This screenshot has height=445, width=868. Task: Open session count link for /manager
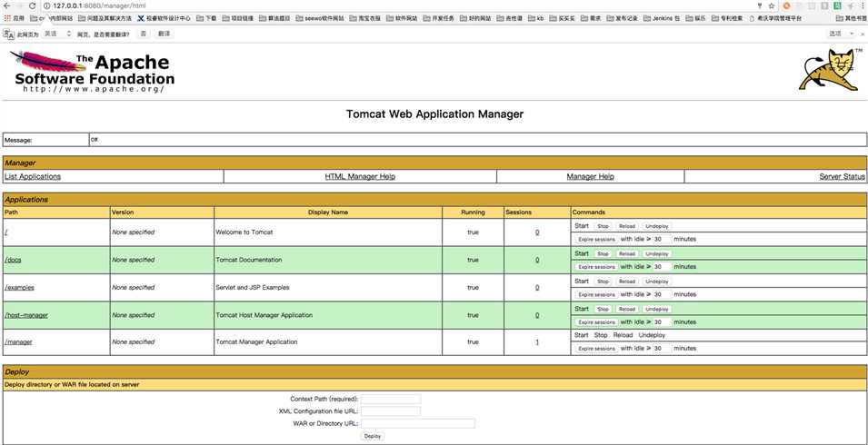[x=537, y=341]
